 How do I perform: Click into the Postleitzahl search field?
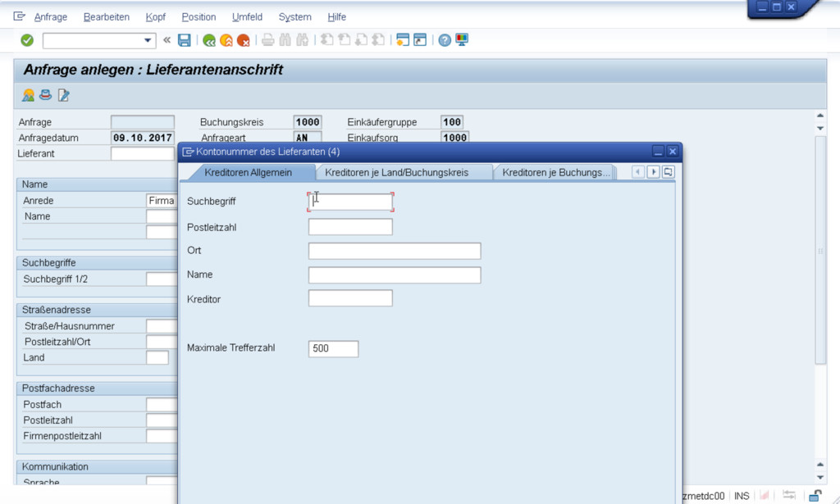350,227
